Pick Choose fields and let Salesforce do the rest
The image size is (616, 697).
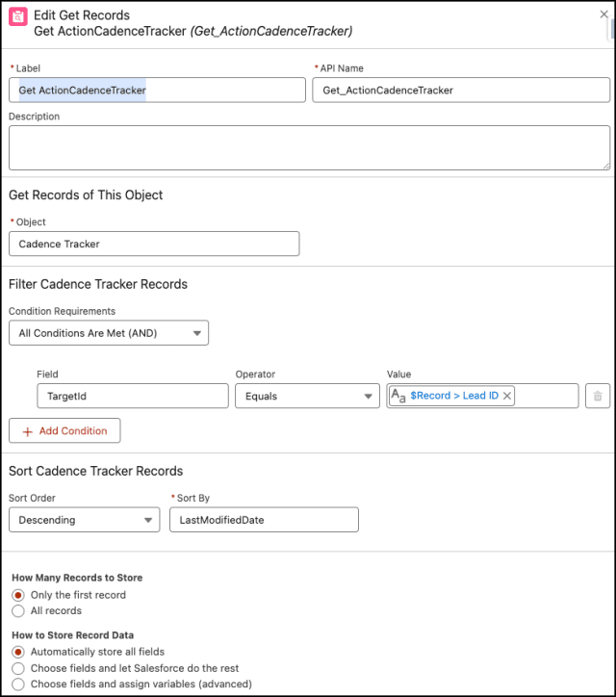(18, 668)
